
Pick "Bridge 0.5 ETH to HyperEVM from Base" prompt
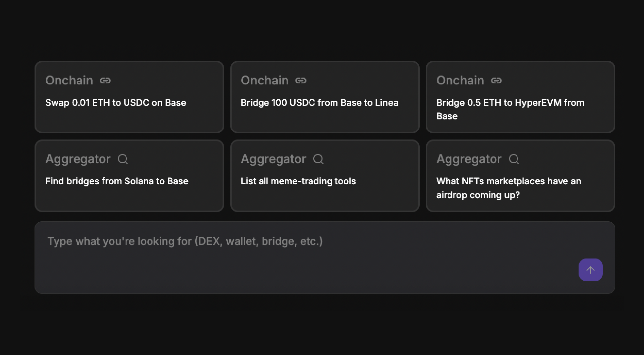pyautogui.click(x=510, y=109)
